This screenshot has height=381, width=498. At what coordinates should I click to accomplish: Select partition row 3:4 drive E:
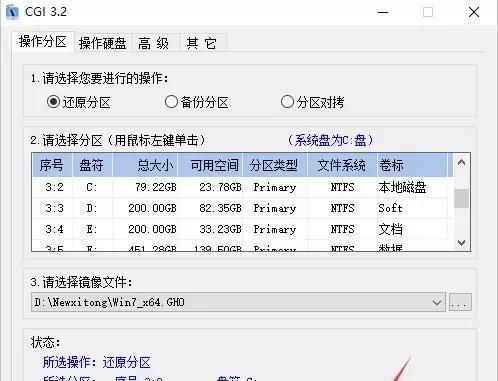(x=243, y=229)
